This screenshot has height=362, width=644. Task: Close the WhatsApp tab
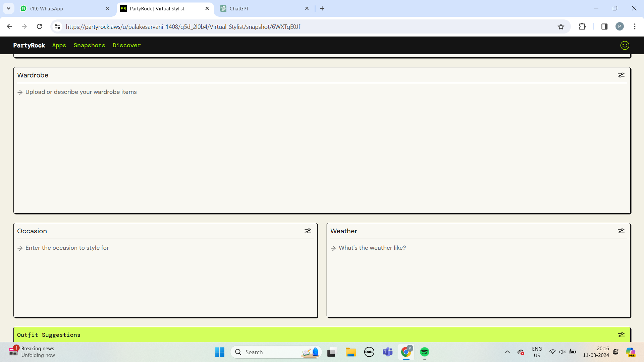tap(107, 8)
